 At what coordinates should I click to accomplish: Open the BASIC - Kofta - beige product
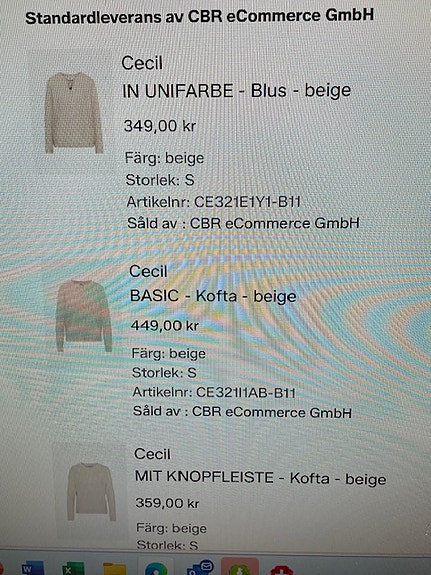tap(213, 296)
